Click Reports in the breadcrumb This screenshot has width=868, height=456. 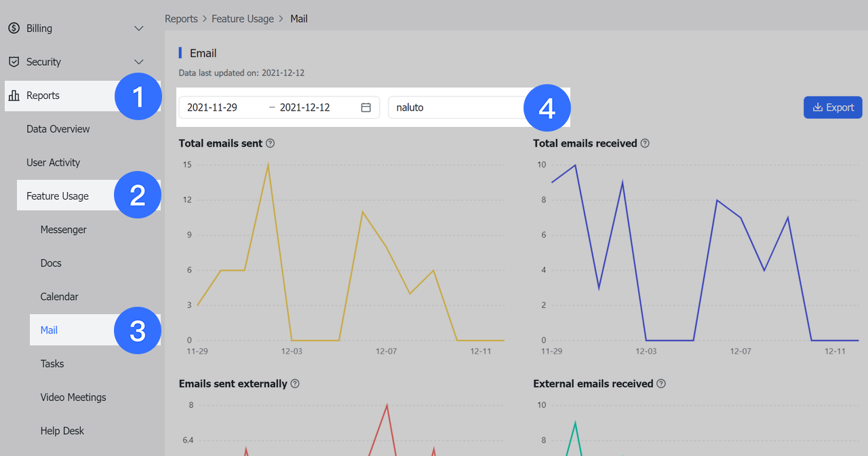(181, 19)
